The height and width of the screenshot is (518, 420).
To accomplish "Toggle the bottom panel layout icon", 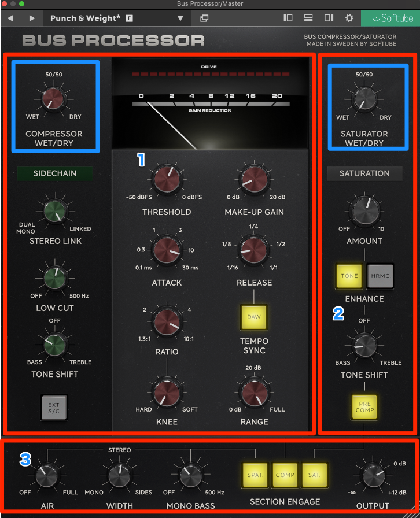I will [308, 18].
